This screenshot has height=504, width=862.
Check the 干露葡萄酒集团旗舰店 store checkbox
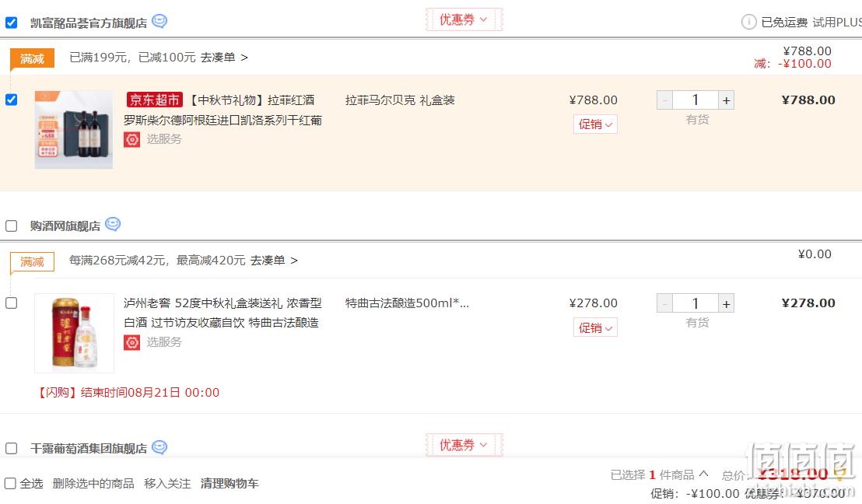point(11,449)
